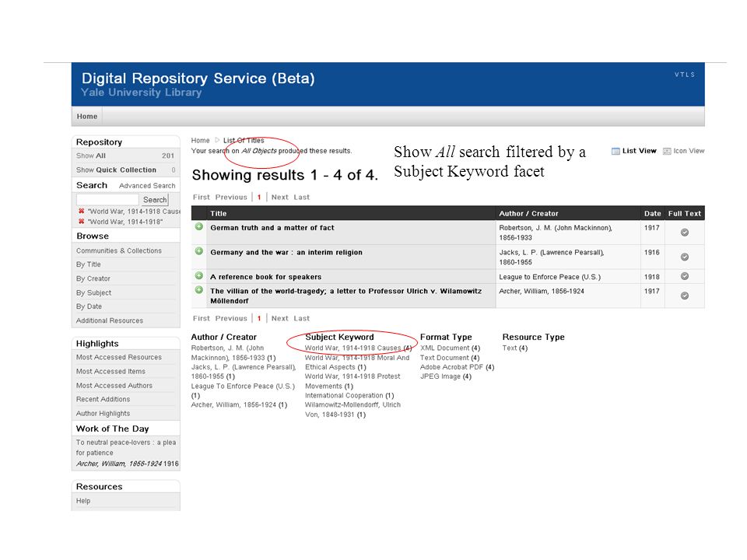Filter by Wilamowitz-Mollendorff subject facet
This screenshot has width=747, height=560.
click(x=352, y=410)
